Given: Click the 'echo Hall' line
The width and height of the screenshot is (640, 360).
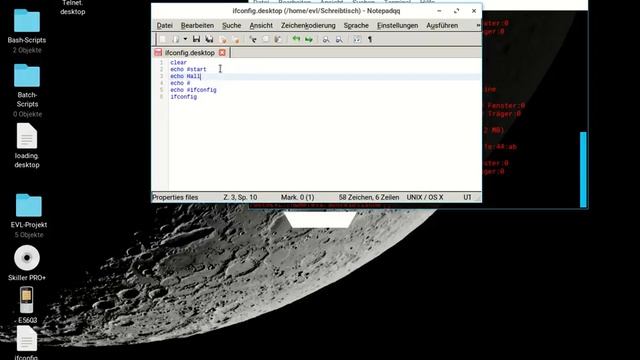Looking at the screenshot, I should pyautogui.click(x=185, y=76).
